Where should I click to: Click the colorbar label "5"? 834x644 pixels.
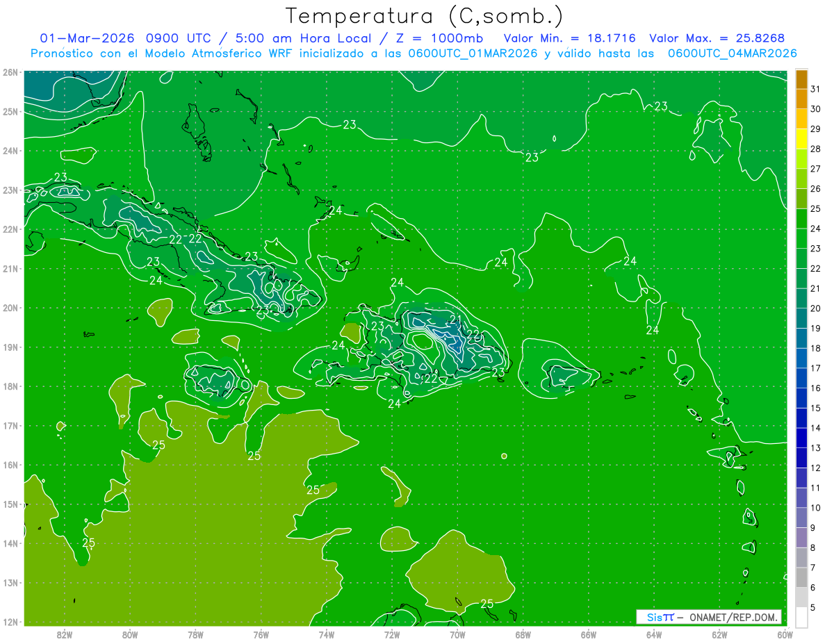click(x=814, y=607)
